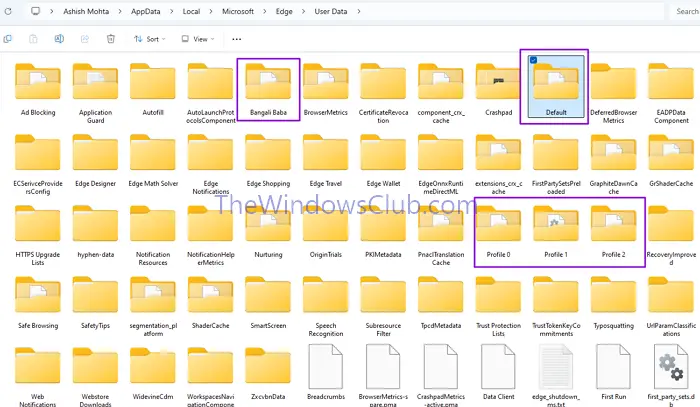This screenshot has width=700, height=407.
Task: Select the Application Guard folder
Action: click(96, 93)
